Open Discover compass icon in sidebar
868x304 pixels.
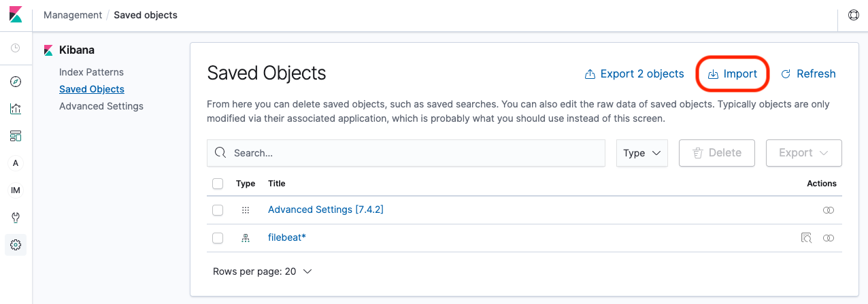point(16,82)
